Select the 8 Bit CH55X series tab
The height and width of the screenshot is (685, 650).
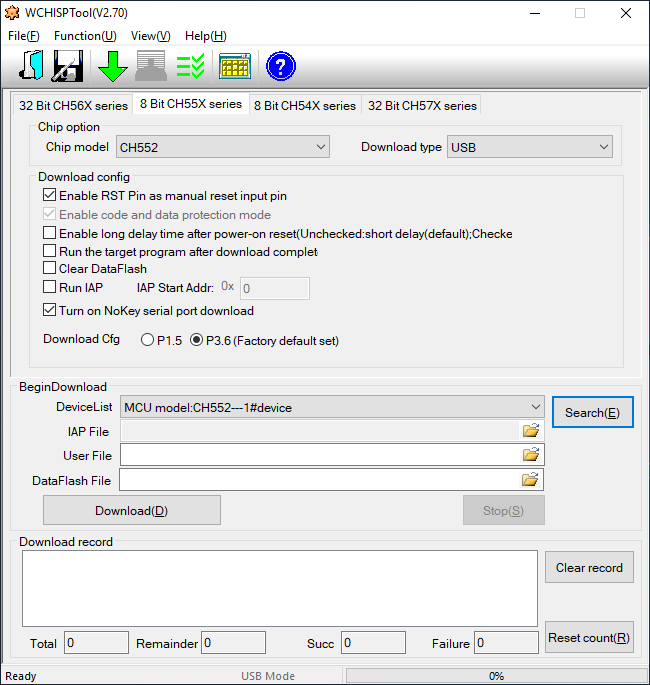191,104
